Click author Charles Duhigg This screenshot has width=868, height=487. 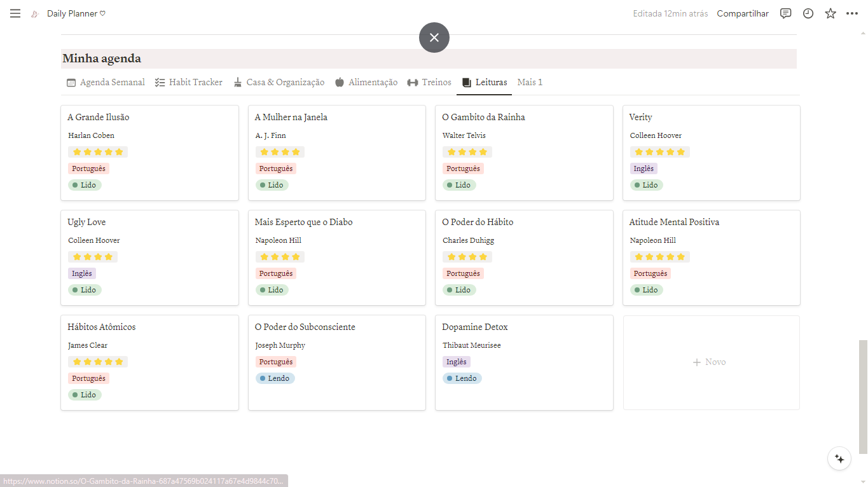(x=469, y=240)
